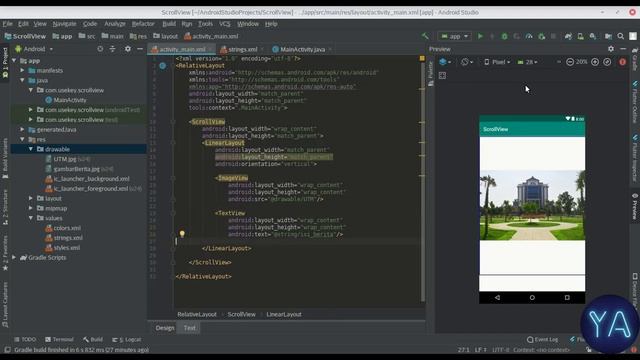Viewport: 640px width, 360px height.
Task: Hide Preview panel with minus icon
Action: tap(623, 49)
